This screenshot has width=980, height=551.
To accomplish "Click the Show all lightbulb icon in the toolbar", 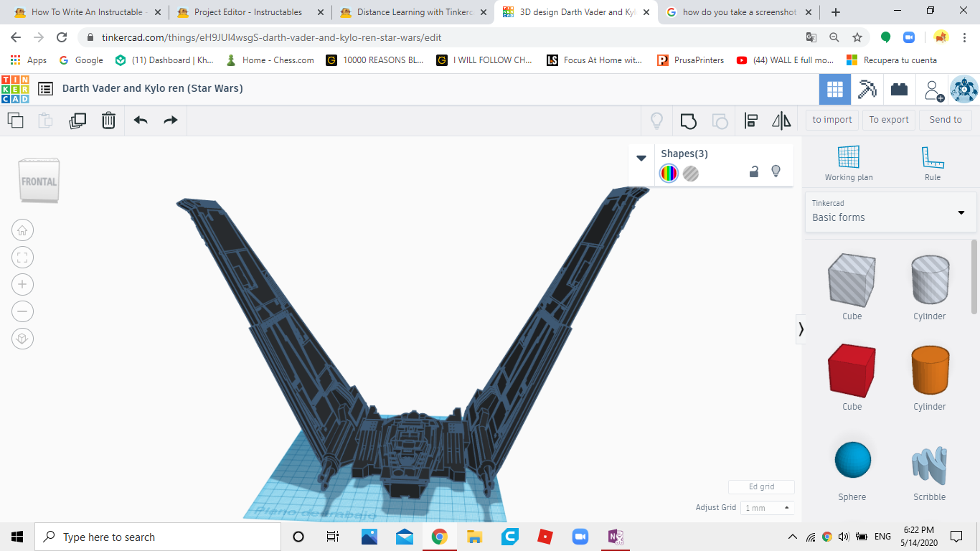I will (x=656, y=121).
